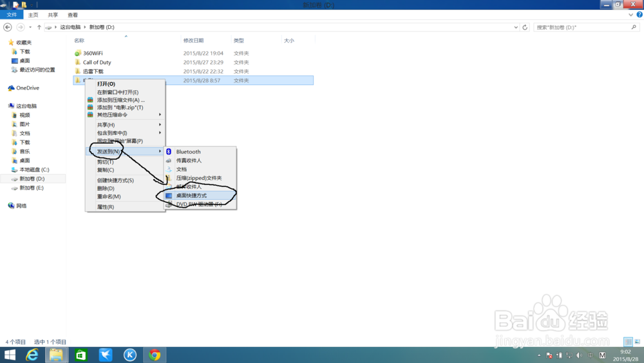The width and height of the screenshot is (644, 363).
Task: Choose 重命名(M) in context menu
Action: pyautogui.click(x=126, y=196)
